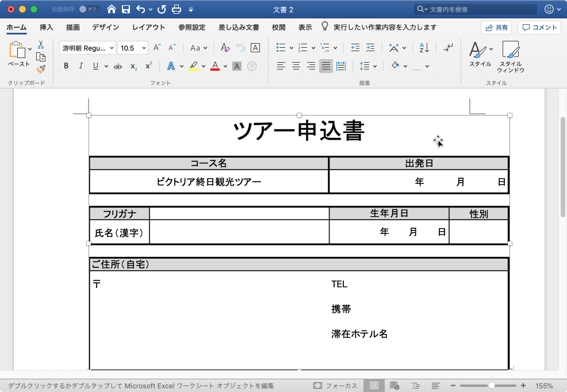Toggle bold formatting

coord(66,66)
